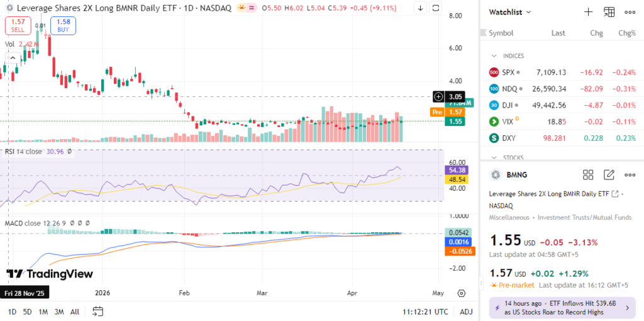644x321 pixels.
Task: Click the edit note icon beside BMNG
Action: pyautogui.click(x=609, y=175)
